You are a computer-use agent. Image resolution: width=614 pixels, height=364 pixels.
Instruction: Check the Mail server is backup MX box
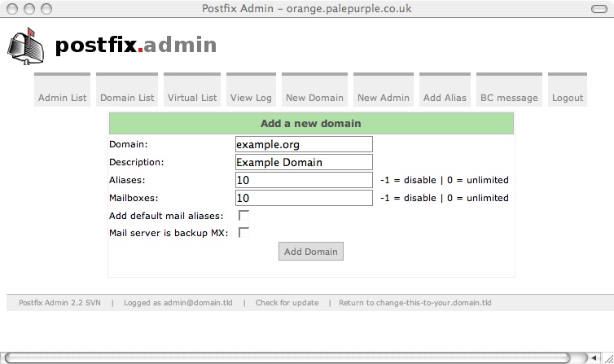point(243,232)
